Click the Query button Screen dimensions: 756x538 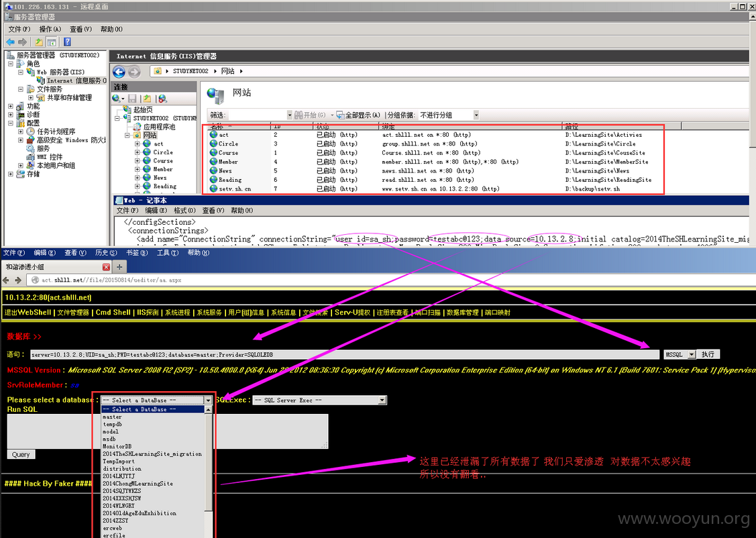[21, 455]
